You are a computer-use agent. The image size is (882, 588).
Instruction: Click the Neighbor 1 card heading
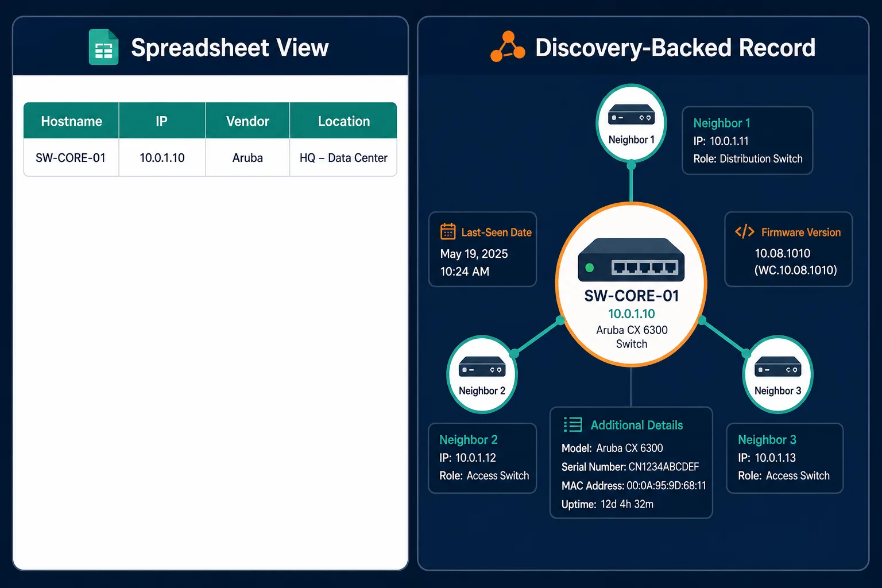tap(722, 123)
